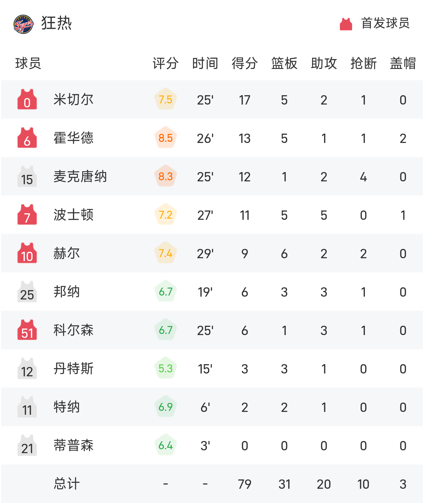Open player 麦克唐纳's name link
424x504 pixels.
pyautogui.click(x=80, y=177)
